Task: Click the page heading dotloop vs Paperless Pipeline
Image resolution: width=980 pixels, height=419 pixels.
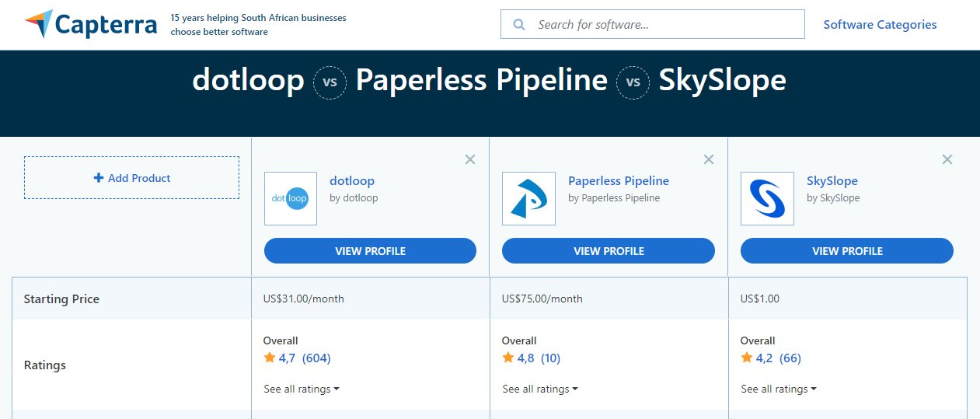Action: click(x=489, y=81)
